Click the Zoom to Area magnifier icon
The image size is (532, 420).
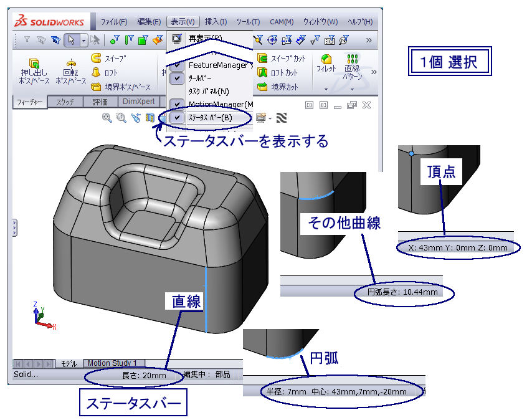tap(121, 118)
